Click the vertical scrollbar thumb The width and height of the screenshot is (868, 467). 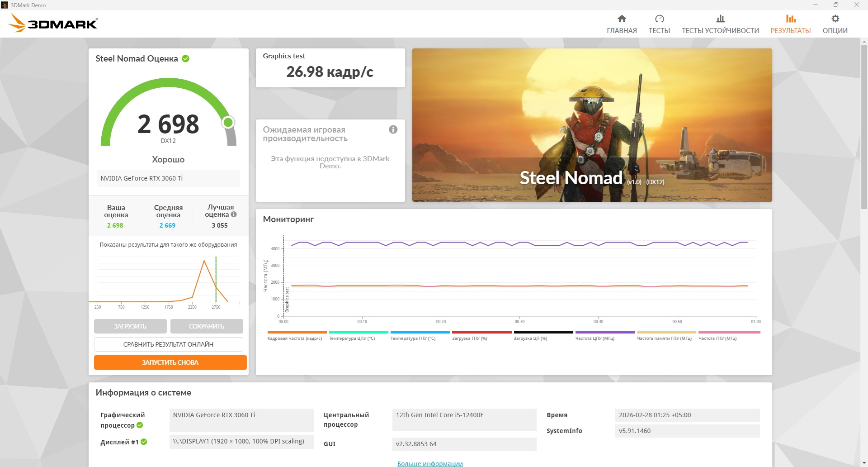point(864,127)
